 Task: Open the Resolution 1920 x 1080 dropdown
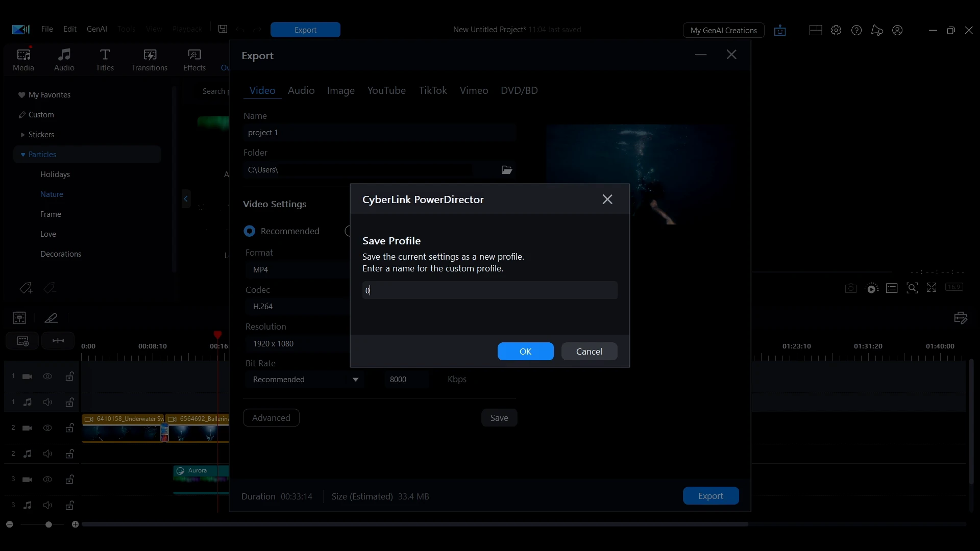pos(298,344)
